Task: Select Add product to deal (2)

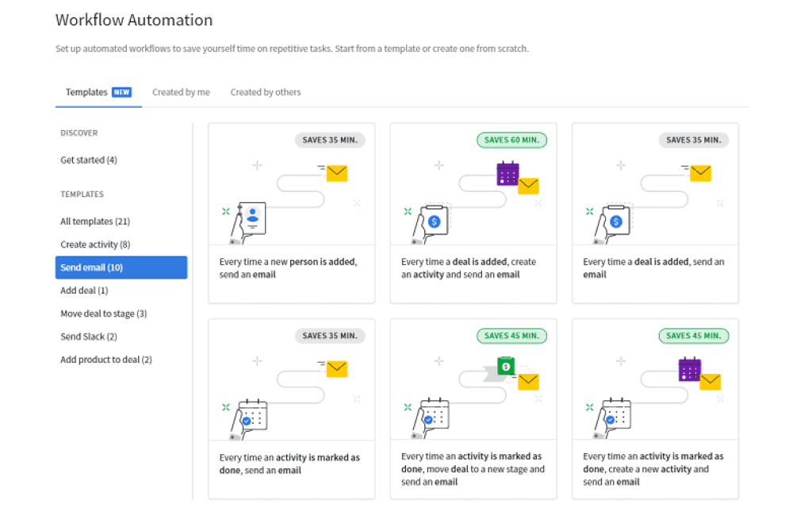Action: (106, 360)
